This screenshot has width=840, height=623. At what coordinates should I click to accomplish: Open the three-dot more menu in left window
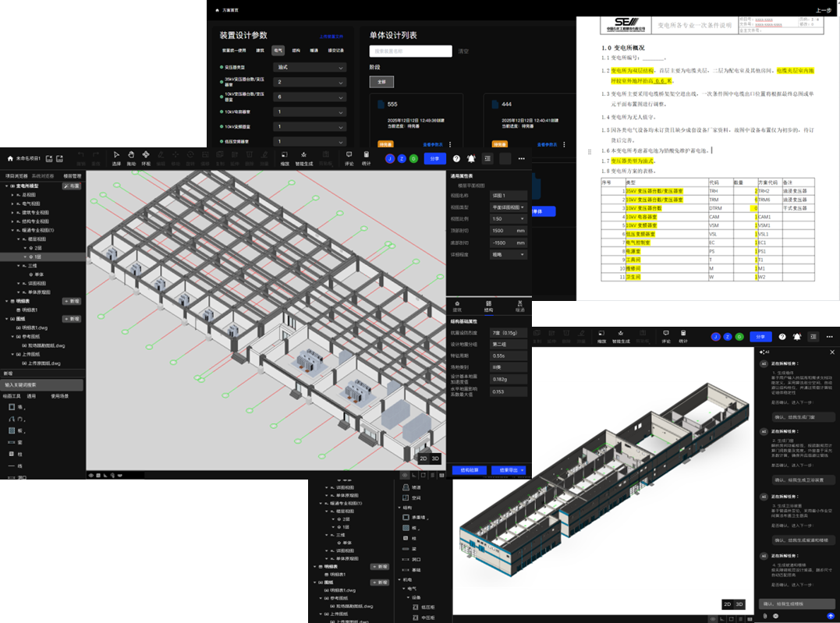pyautogui.click(x=521, y=158)
